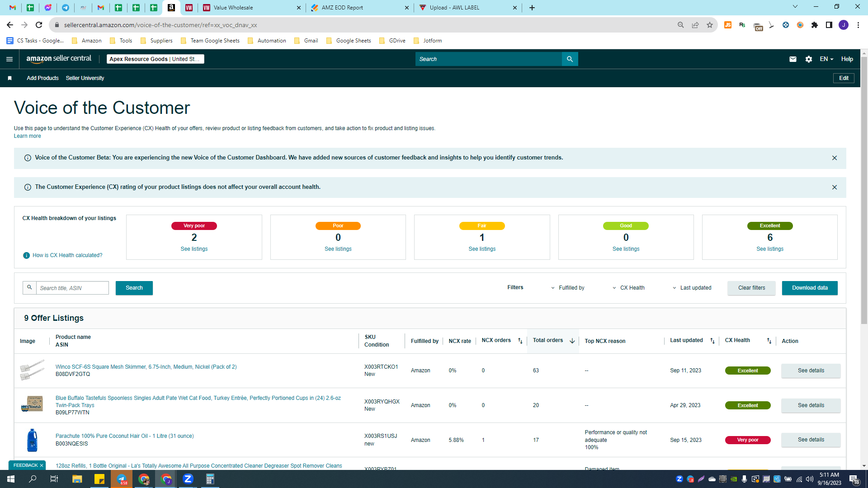
Task: Open Chrome tab search chevron
Action: (x=795, y=7)
